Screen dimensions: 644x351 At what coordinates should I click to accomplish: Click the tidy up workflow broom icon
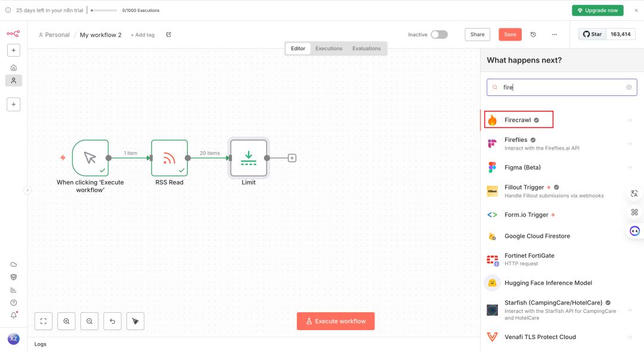[x=135, y=321]
